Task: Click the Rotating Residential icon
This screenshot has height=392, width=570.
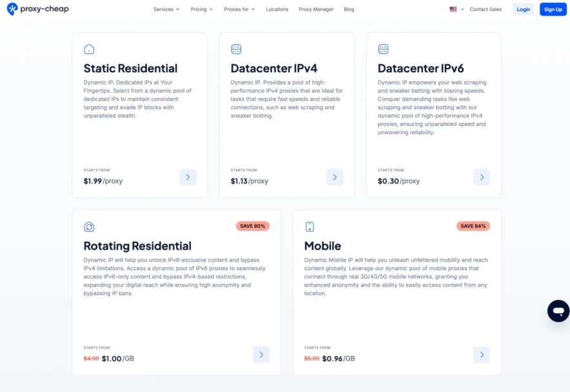Action: [88, 226]
